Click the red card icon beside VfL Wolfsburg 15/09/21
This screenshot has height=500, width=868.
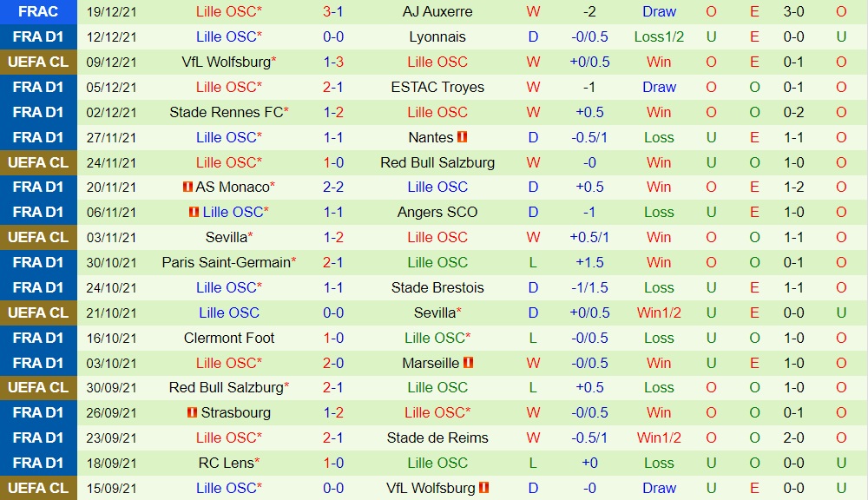[483, 487]
